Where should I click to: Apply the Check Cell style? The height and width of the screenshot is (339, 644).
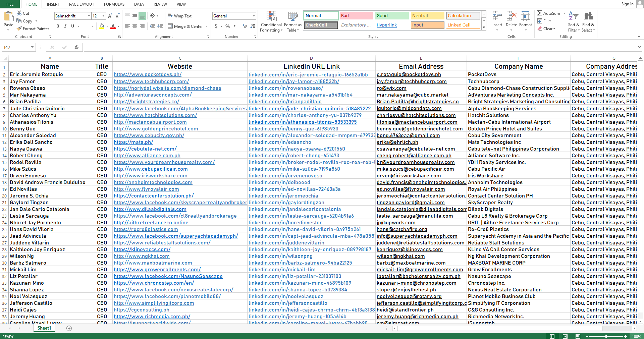(321, 25)
